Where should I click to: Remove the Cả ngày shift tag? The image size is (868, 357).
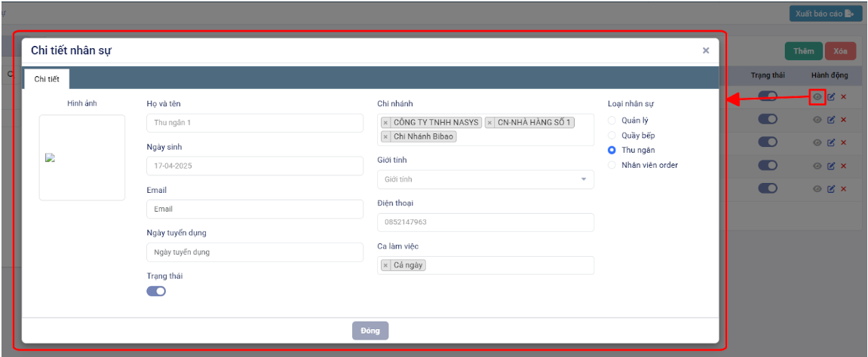(386, 265)
